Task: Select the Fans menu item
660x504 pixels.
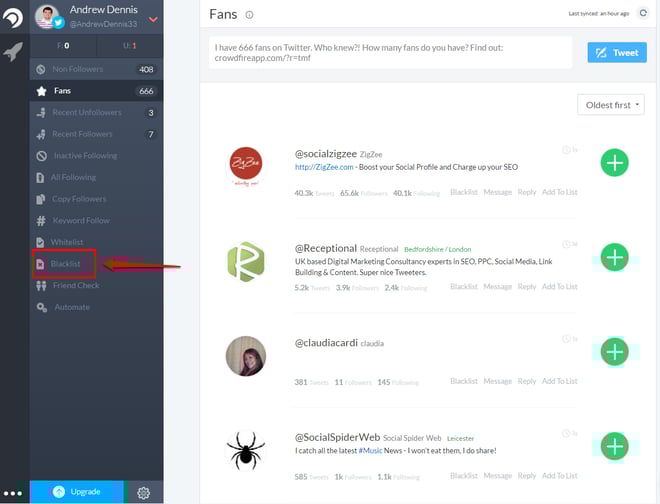Action: [96, 91]
